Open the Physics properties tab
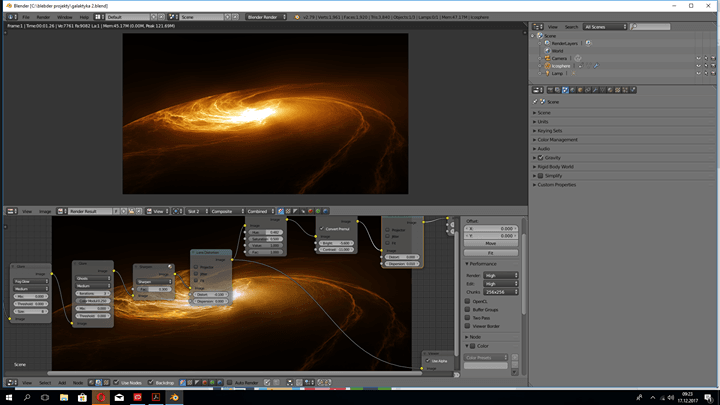This screenshot has width=720, height=405. click(x=633, y=90)
